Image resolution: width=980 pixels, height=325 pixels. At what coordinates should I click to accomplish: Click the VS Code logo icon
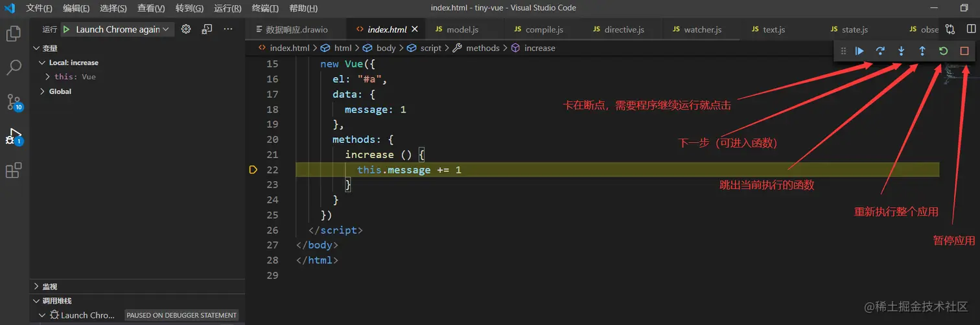[10, 8]
